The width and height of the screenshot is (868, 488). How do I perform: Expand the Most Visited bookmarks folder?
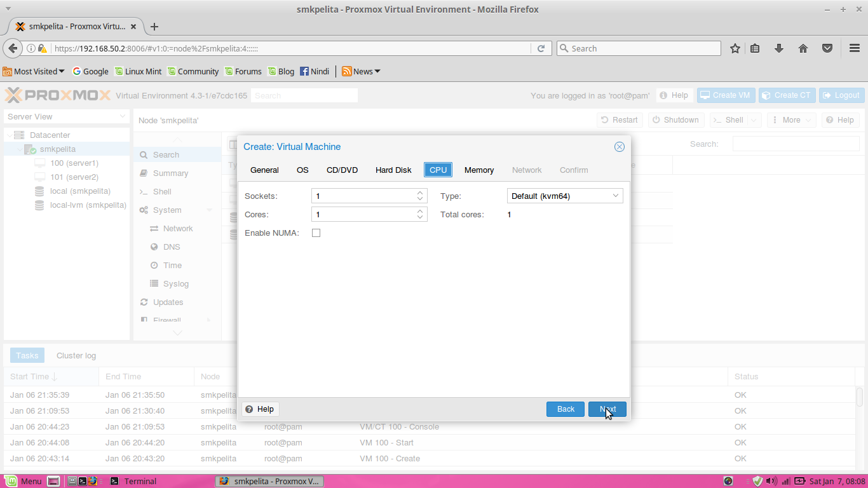click(x=34, y=71)
